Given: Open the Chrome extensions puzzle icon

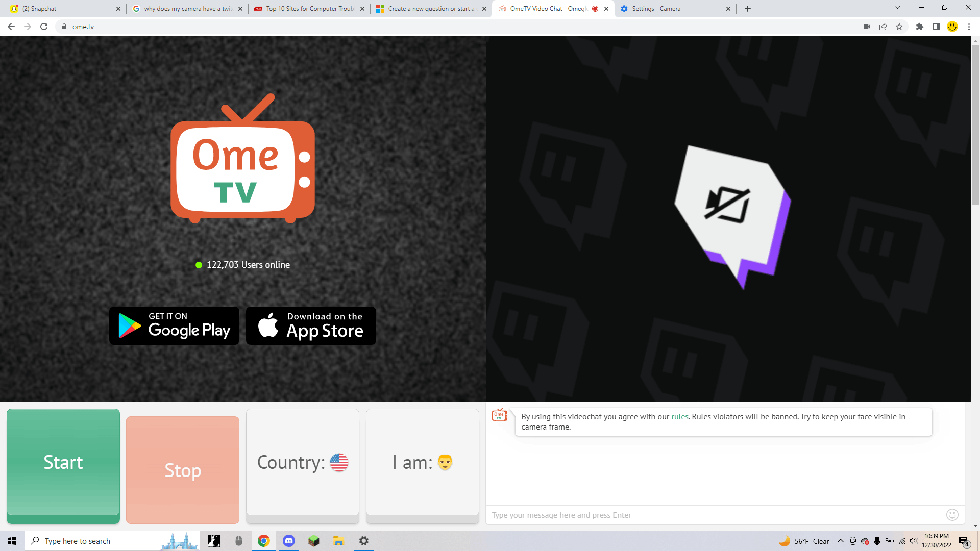Looking at the screenshot, I should (920, 27).
